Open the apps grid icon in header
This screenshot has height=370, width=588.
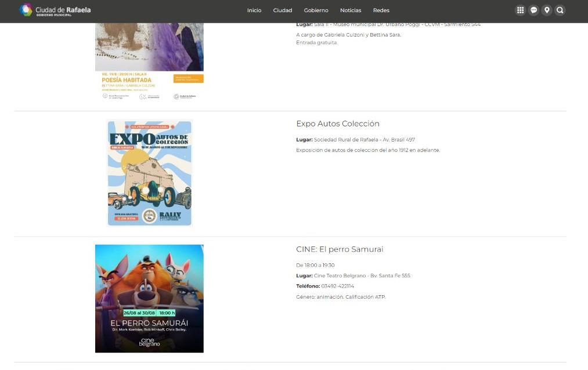520,10
